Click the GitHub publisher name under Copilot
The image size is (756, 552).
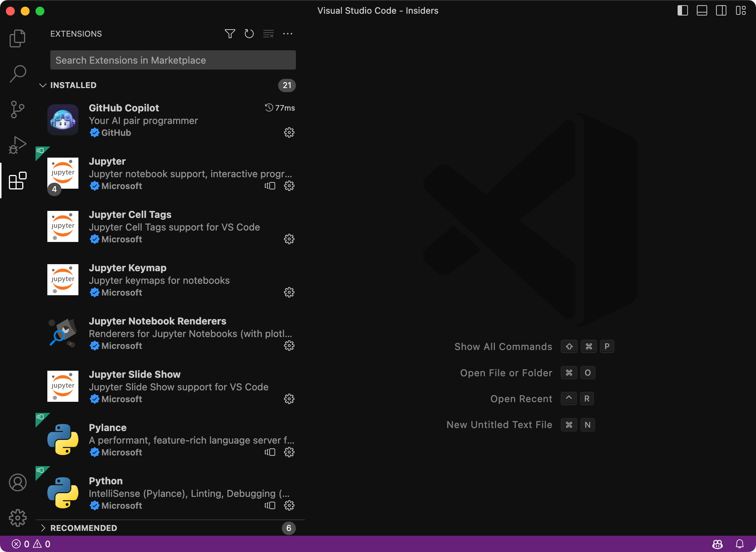(x=116, y=133)
